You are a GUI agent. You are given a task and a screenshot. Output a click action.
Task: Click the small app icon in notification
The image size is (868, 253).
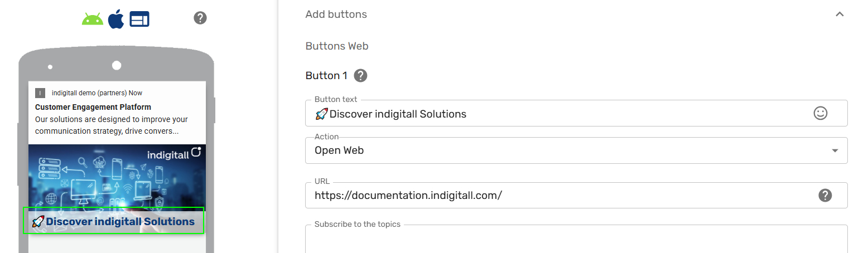40,93
